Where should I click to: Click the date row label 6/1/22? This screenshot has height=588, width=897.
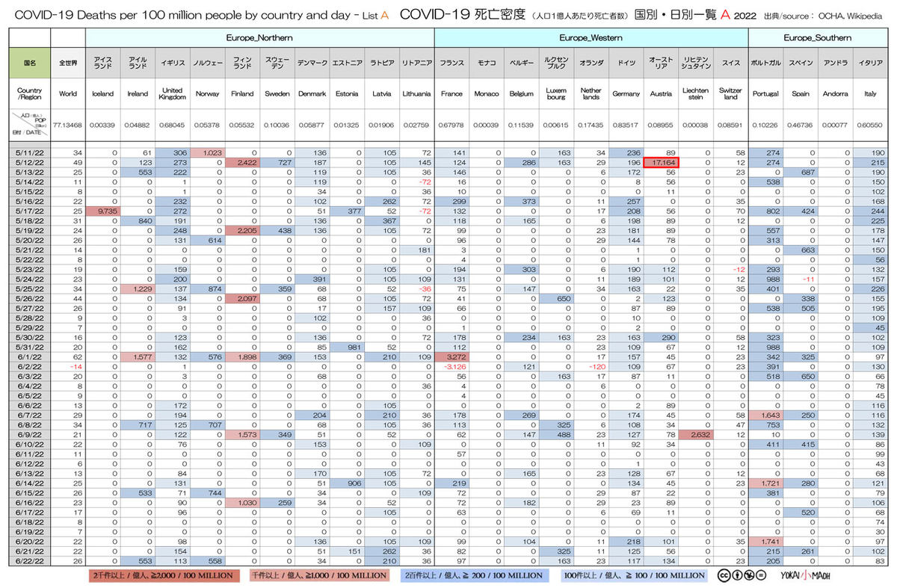tap(31, 359)
